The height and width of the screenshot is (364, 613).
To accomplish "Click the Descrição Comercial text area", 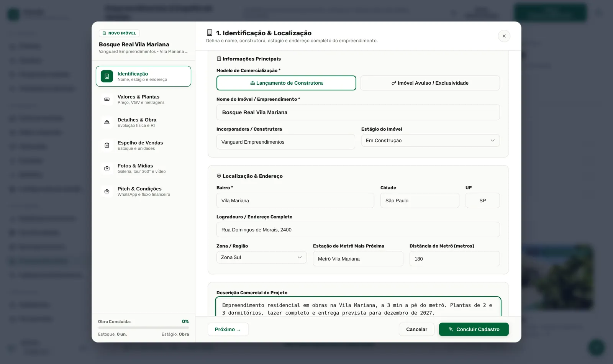I will click(358, 307).
